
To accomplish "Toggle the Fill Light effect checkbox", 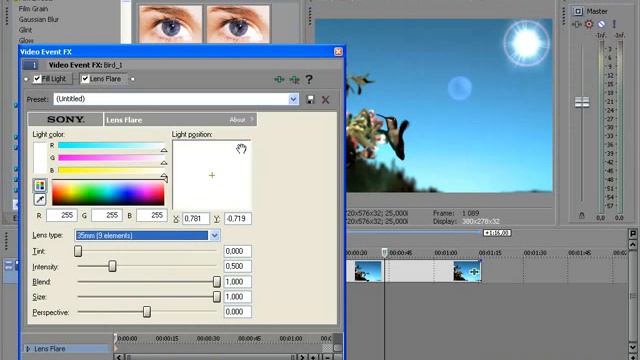I will [x=37, y=79].
